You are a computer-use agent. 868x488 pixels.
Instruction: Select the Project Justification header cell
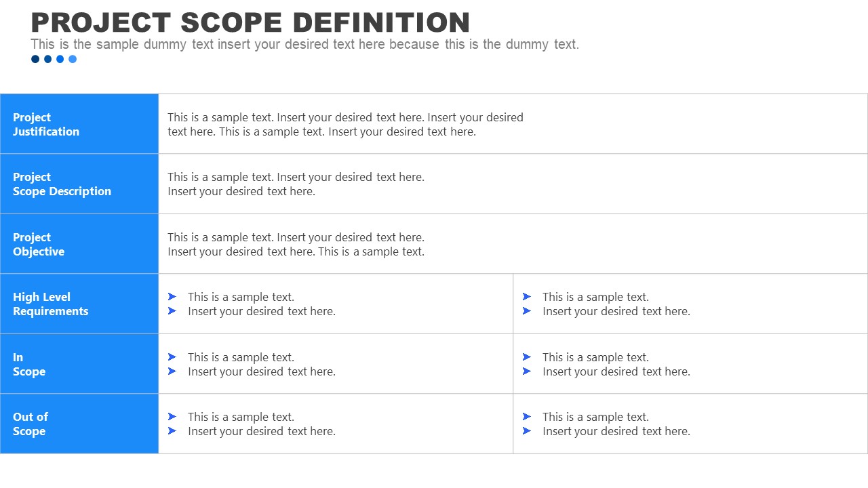pyautogui.click(x=79, y=124)
